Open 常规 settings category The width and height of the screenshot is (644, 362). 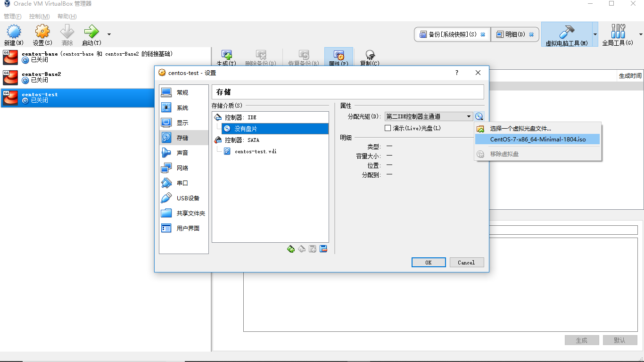184,92
